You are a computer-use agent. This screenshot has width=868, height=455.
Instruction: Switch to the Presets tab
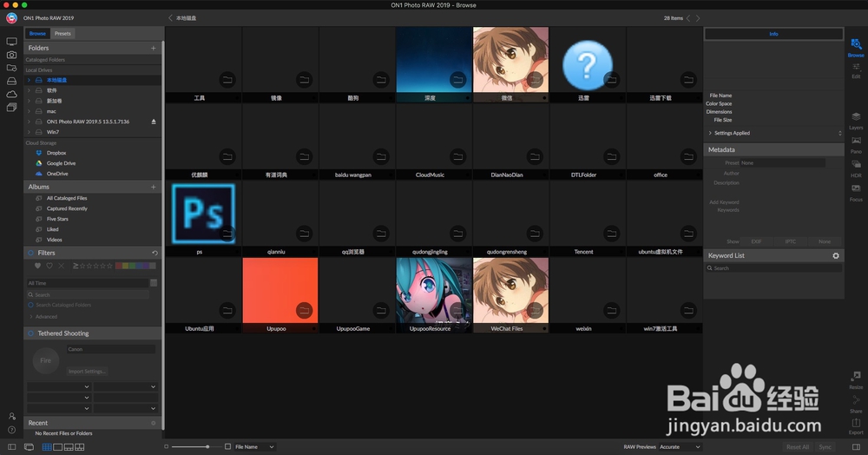pyautogui.click(x=62, y=34)
